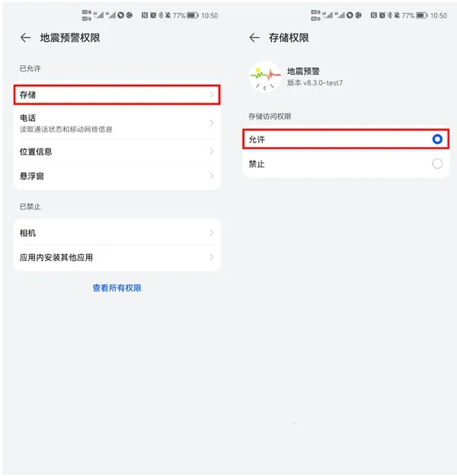Tap the 10:50 clock in right status bar
The width and height of the screenshot is (457, 476).
click(439, 15)
